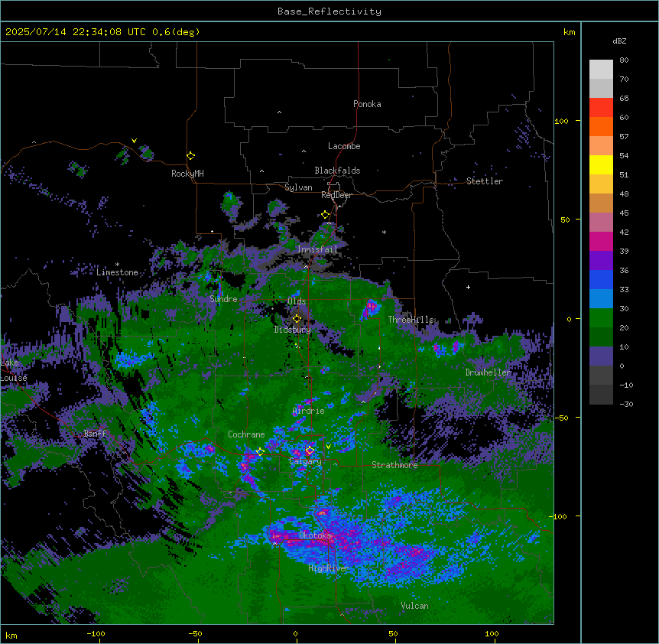Click the Vulcan label
The image size is (659, 644).
414,606
